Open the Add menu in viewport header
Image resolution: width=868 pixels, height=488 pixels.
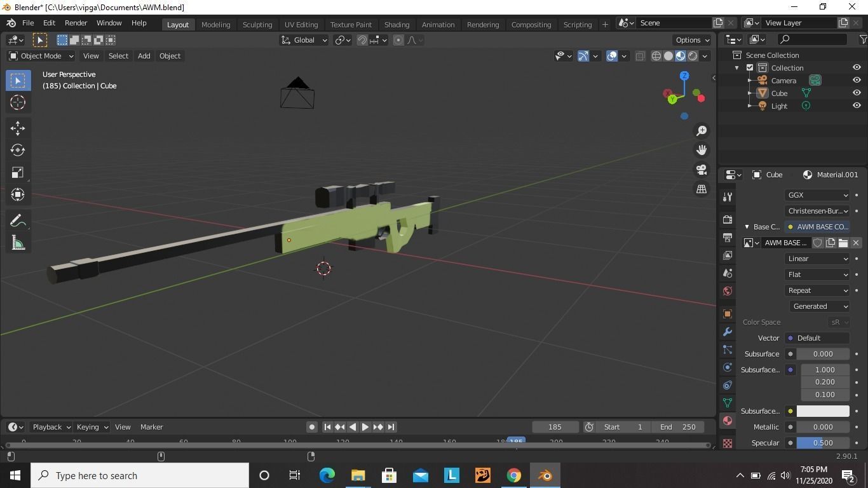tap(144, 56)
